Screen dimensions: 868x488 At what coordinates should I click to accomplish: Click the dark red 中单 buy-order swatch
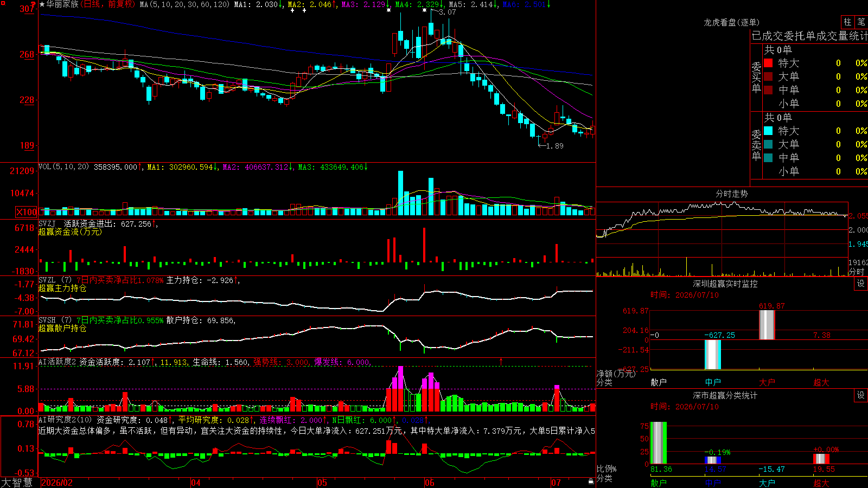(768, 90)
